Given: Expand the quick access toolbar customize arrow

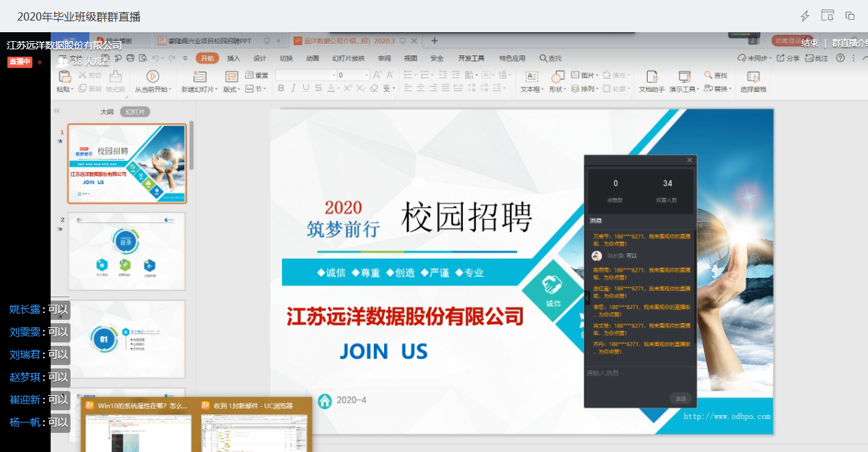Looking at the screenshot, I should (x=185, y=58).
